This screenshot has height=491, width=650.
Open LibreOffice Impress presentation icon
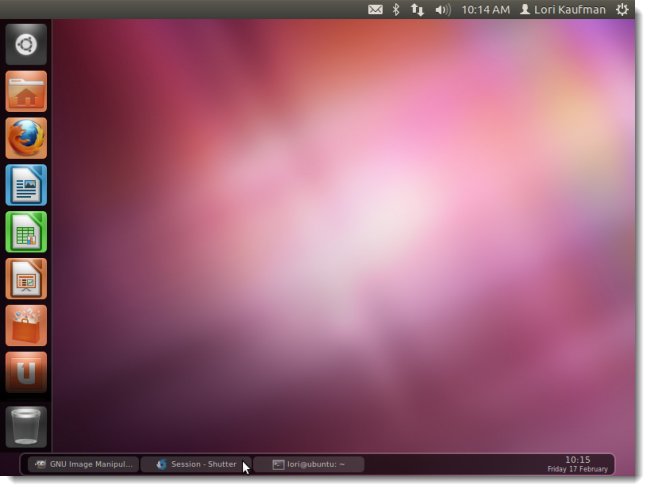point(26,279)
